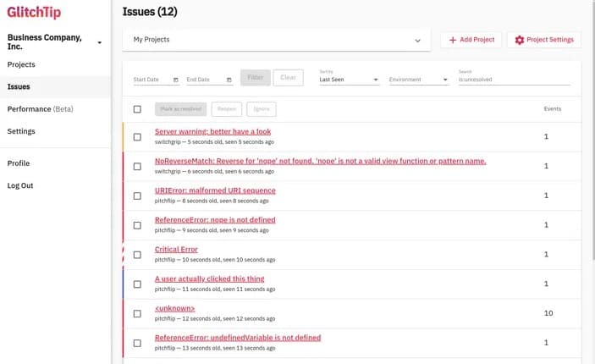The height and width of the screenshot is (364, 595).
Task: Open the Sort by Last Seen dropdown
Action: (x=349, y=80)
